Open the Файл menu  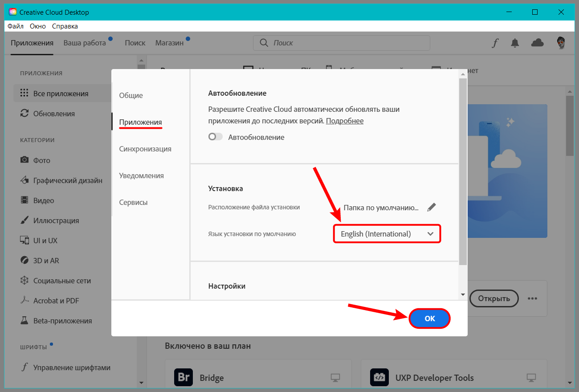(16, 26)
